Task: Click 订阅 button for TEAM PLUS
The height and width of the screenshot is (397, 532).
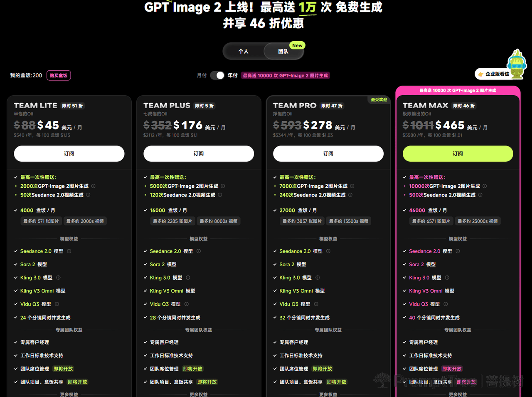Action: (x=199, y=154)
